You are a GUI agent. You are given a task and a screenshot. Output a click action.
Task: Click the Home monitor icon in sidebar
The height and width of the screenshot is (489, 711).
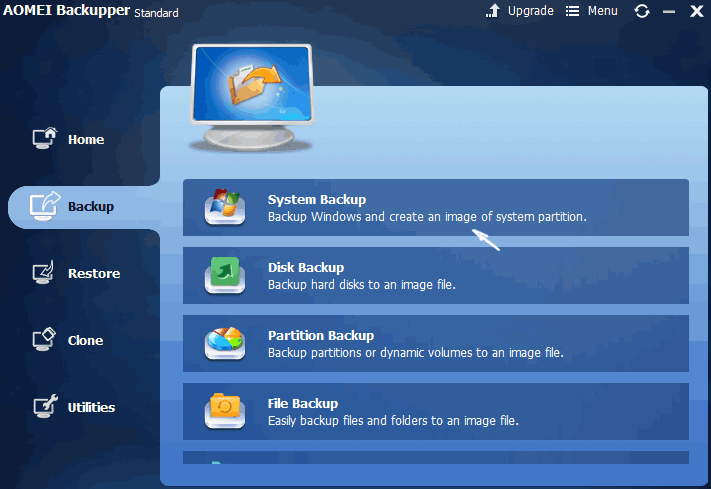click(45, 139)
